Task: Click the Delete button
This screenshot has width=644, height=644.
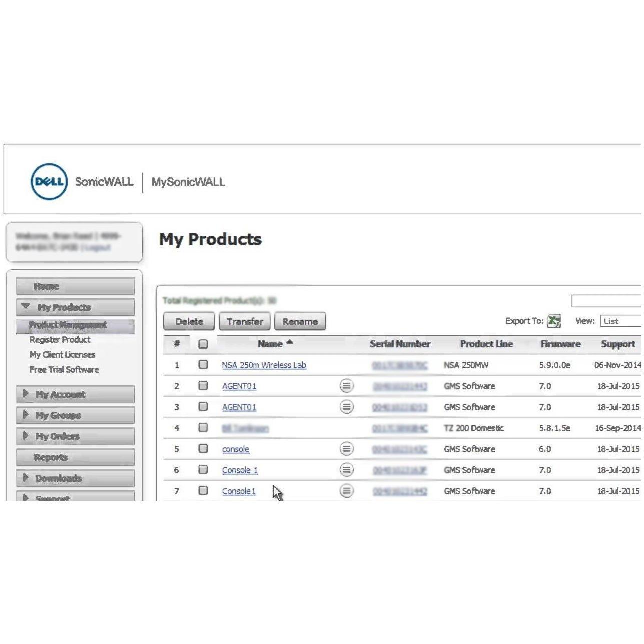Action: click(189, 321)
